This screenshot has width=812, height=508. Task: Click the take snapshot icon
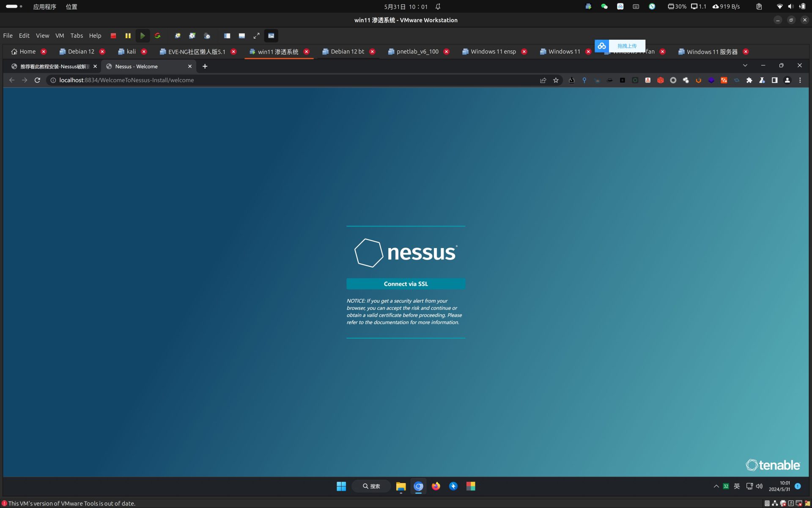[178, 36]
